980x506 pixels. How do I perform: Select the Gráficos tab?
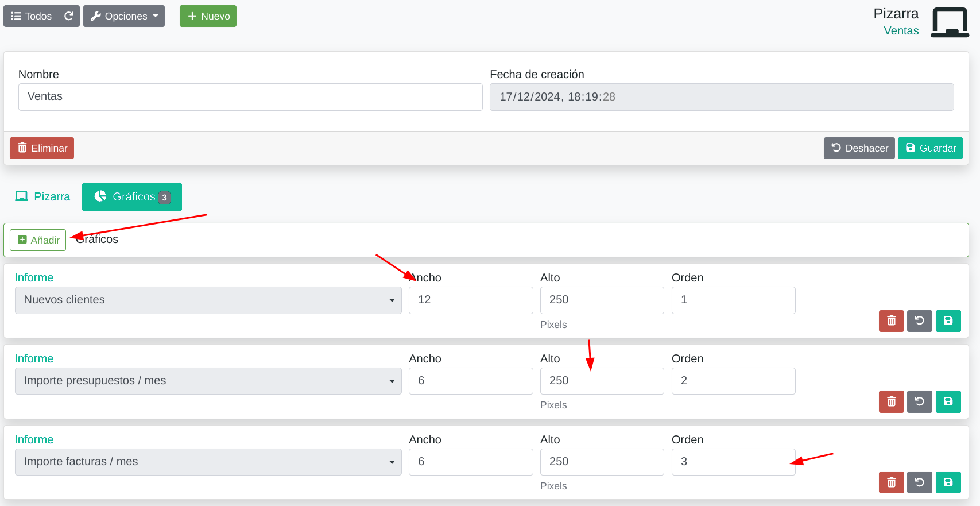132,197
